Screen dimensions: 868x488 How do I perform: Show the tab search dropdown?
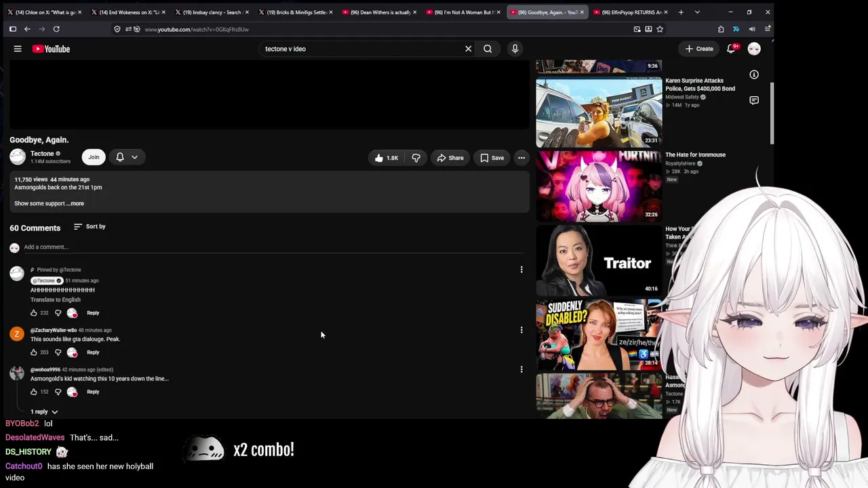point(697,12)
